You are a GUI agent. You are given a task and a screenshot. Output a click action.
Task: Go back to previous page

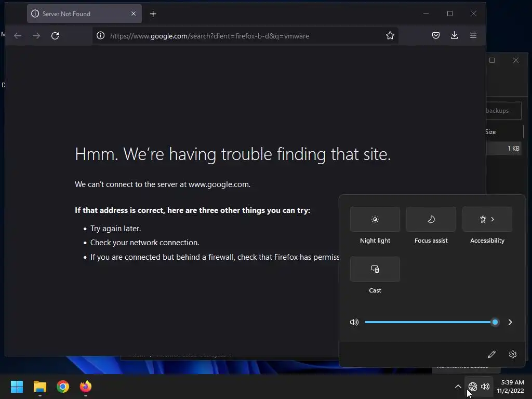tap(18, 36)
